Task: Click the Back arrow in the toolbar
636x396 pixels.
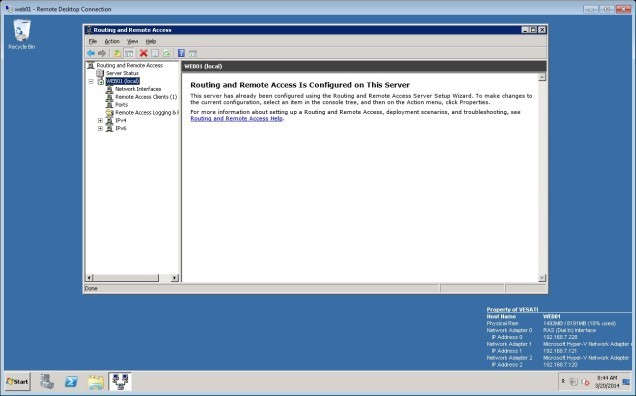Action: 91,53
